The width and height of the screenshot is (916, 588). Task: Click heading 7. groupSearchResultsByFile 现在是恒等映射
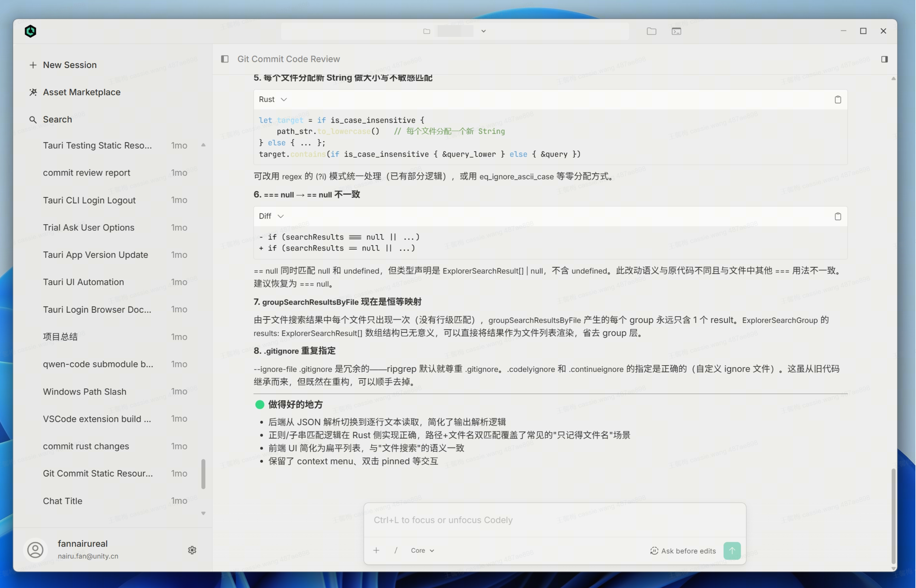point(337,302)
